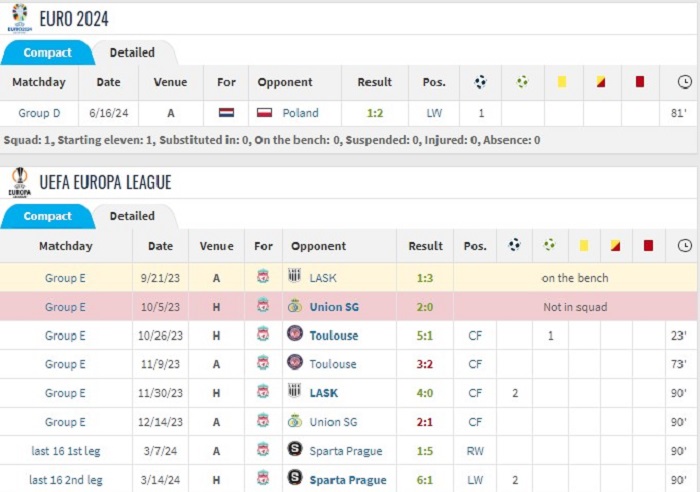Click the Group D matchday link

coord(39,113)
